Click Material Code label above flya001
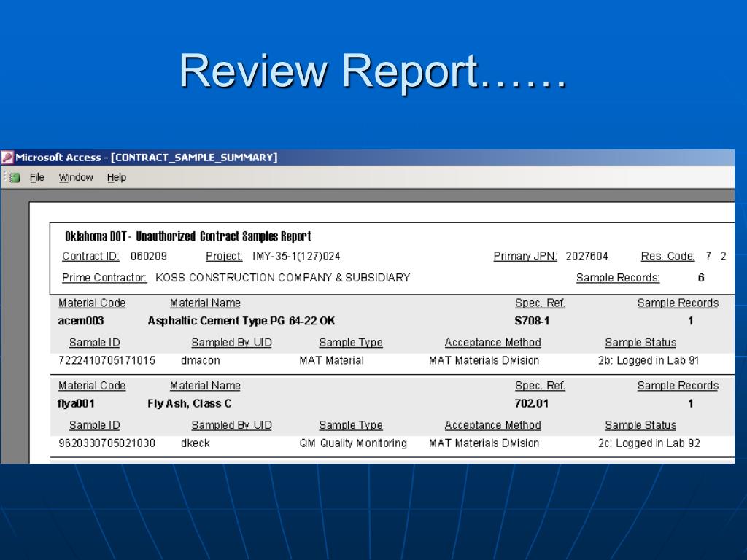The image size is (747, 560). coord(92,386)
